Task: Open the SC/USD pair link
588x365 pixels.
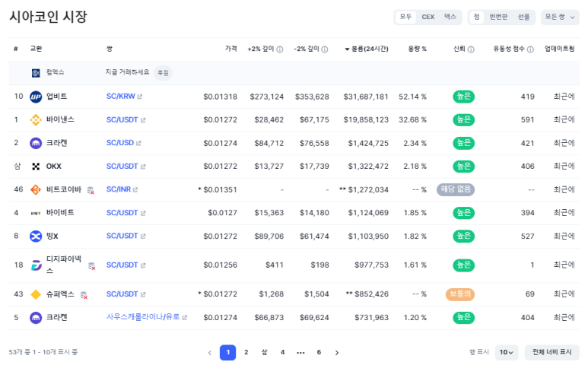Action: pyautogui.click(x=120, y=143)
